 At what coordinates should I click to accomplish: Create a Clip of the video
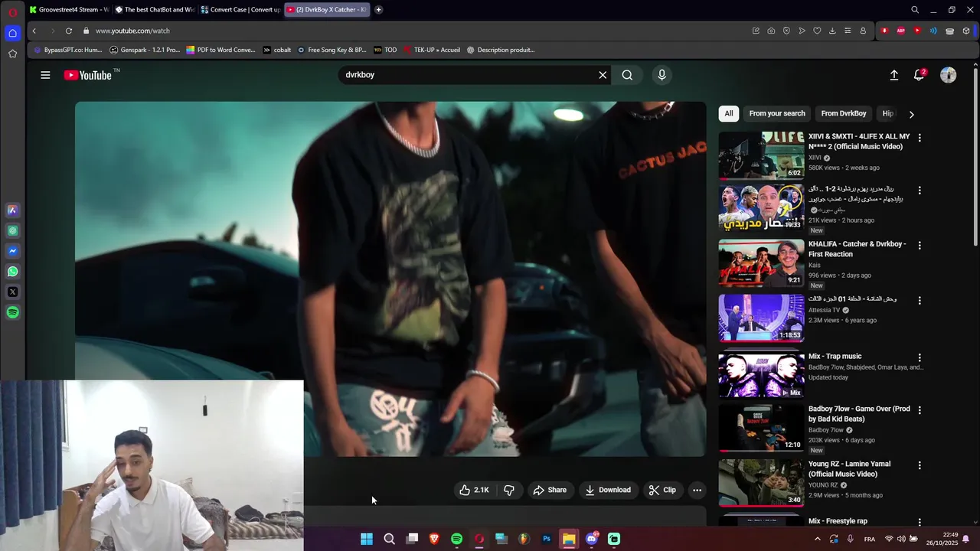click(x=662, y=490)
